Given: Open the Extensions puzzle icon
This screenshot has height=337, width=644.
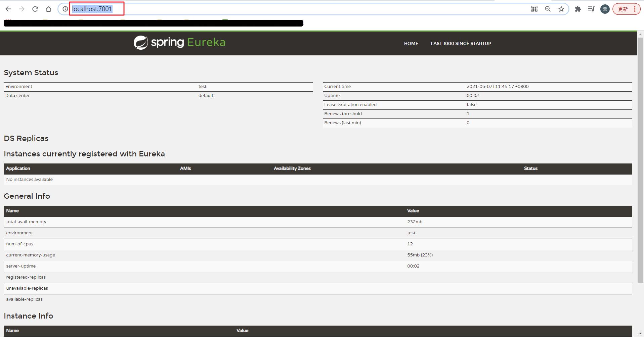Looking at the screenshot, I should click(x=578, y=9).
